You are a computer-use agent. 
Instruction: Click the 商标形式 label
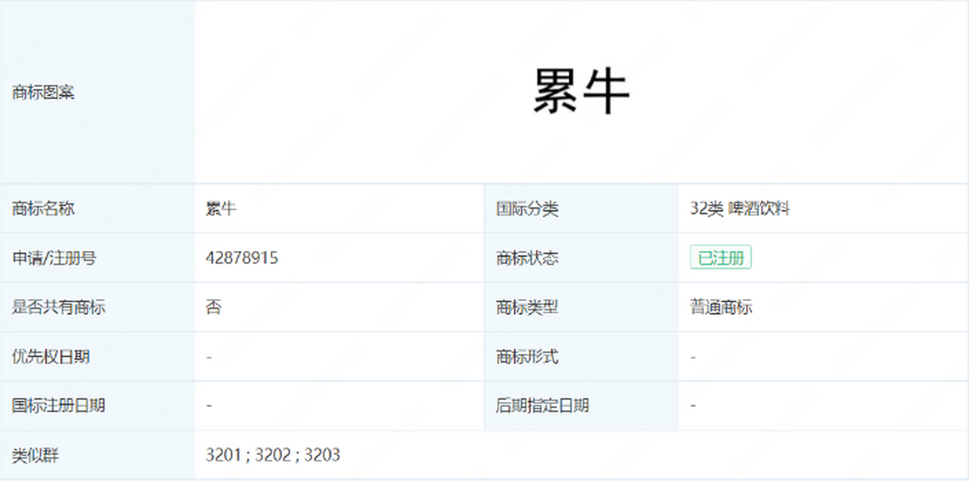pyautogui.click(x=527, y=357)
